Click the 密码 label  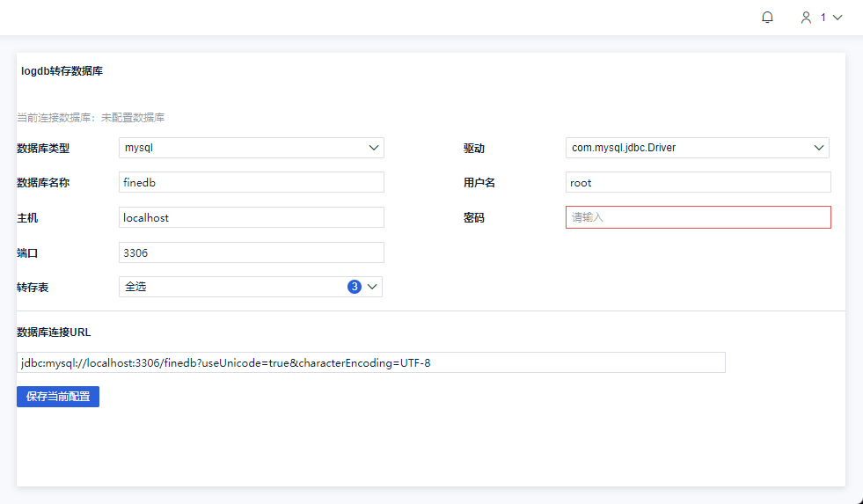point(474,218)
